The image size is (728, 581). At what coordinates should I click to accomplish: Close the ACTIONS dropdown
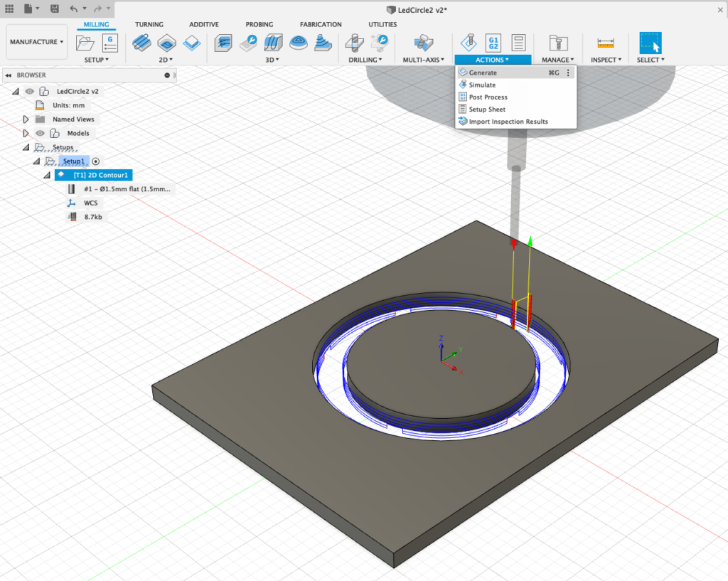click(493, 60)
